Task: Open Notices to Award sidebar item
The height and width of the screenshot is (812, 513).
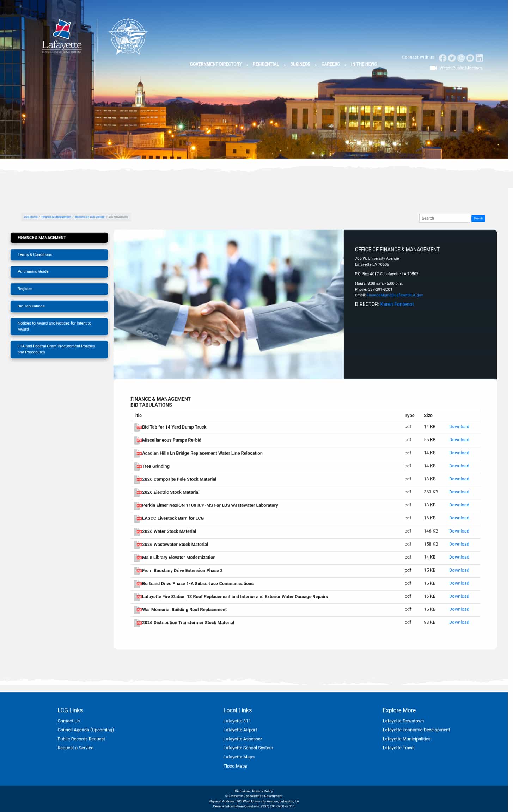Action: (59, 326)
